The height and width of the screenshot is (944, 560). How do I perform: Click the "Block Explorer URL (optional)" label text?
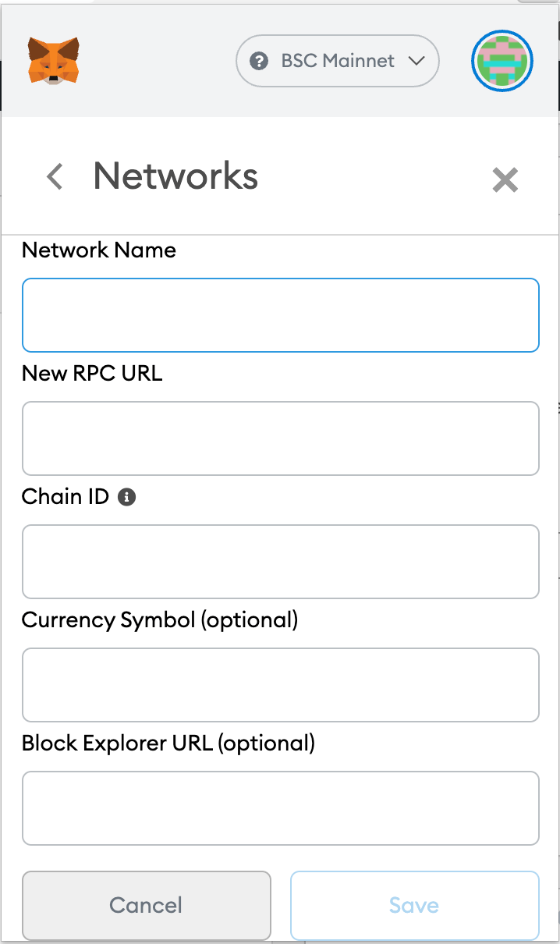point(168,743)
